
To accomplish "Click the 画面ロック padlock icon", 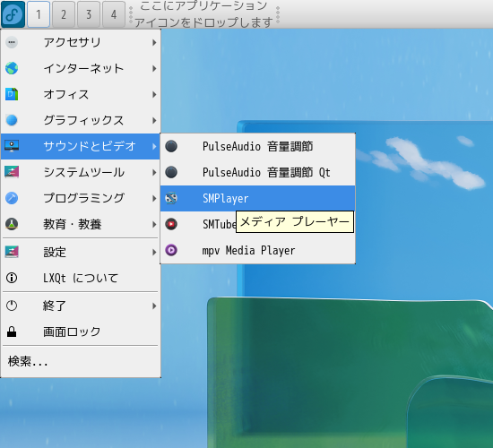I will click(12, 332).
